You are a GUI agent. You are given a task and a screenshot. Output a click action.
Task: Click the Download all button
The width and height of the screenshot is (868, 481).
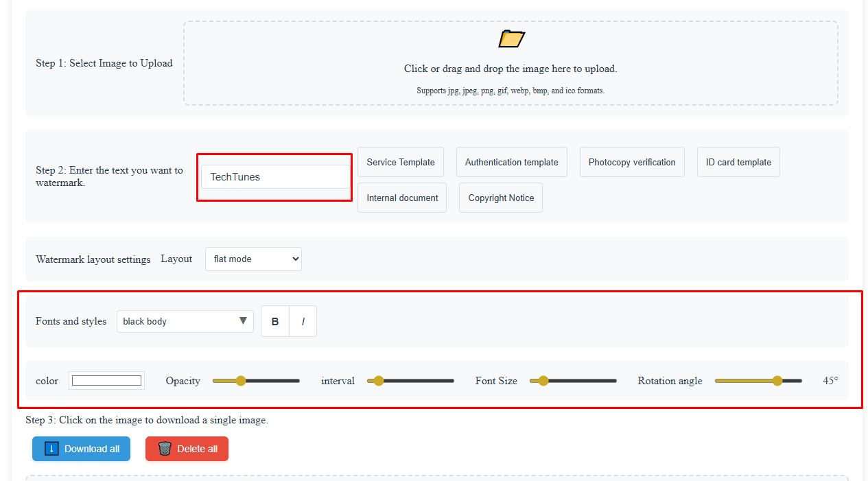[81, 449]
